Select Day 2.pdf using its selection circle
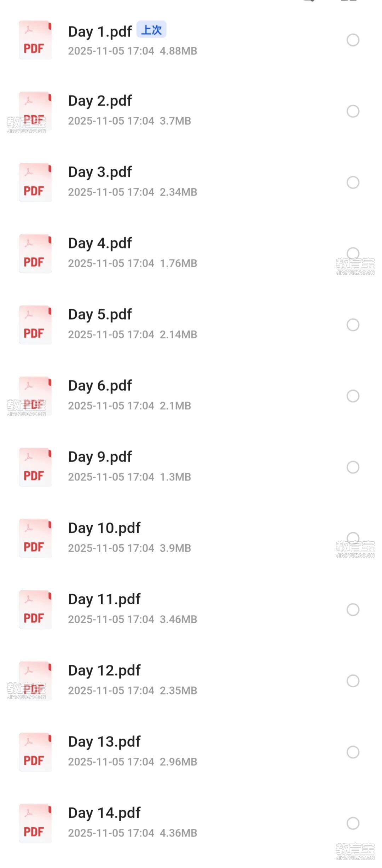This screenshot has height=868, width=382. tap(353, 111)
